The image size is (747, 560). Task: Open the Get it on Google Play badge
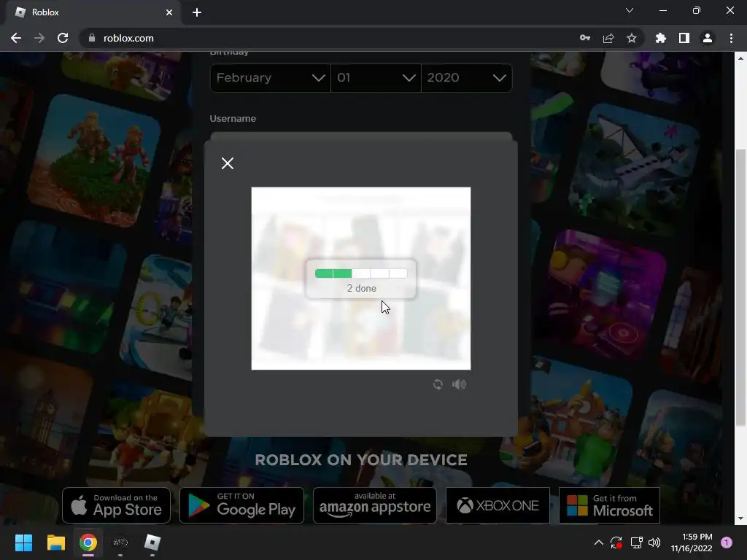tap(241, 505)
